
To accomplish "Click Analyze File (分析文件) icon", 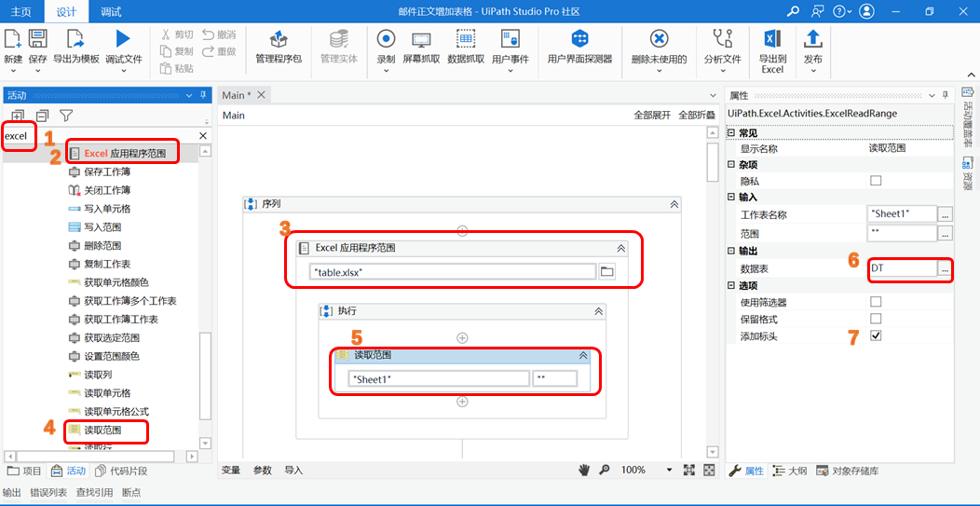I will 723,39.
